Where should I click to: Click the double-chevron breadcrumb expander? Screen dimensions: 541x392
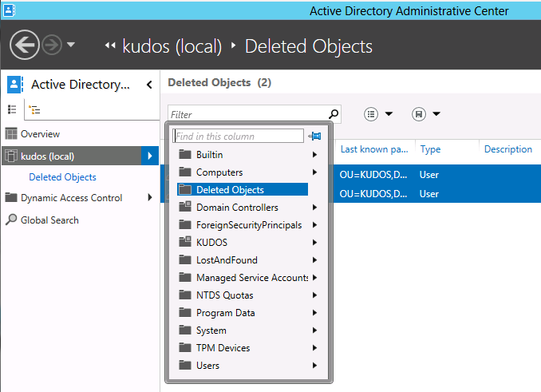click(110, 46)
